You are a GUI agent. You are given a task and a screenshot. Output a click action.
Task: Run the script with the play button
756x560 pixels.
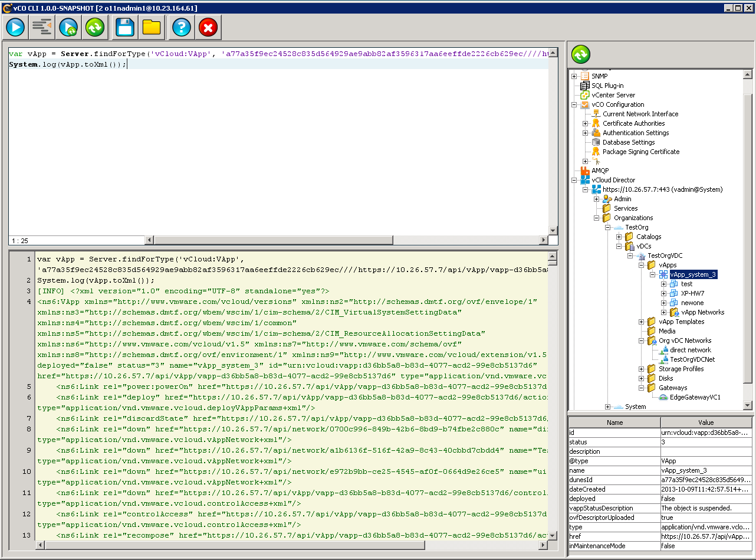pyautogui.click(x=15, y=27)
